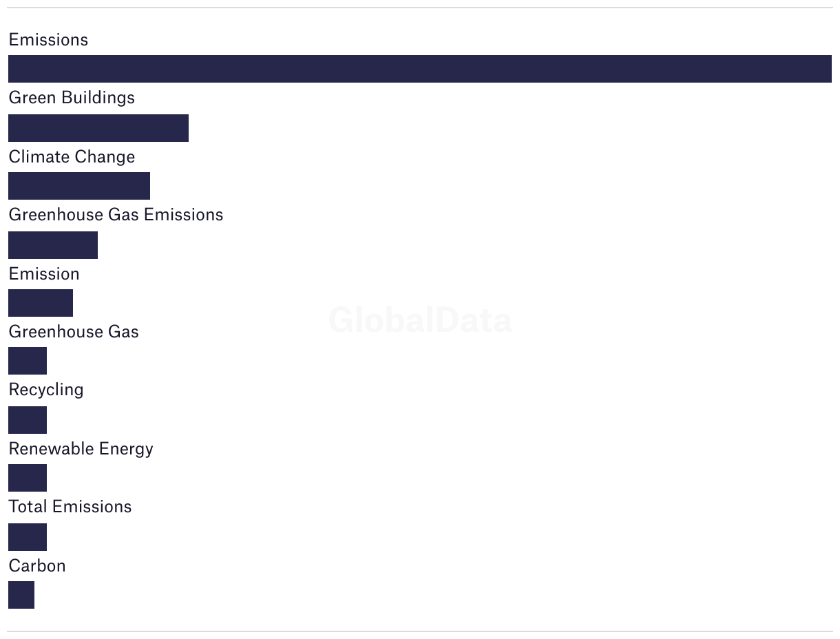Viewport: 840px width, 639px height.
Task: Select the Greenhouse Gas Emissions bar
Action: [53, 245]
